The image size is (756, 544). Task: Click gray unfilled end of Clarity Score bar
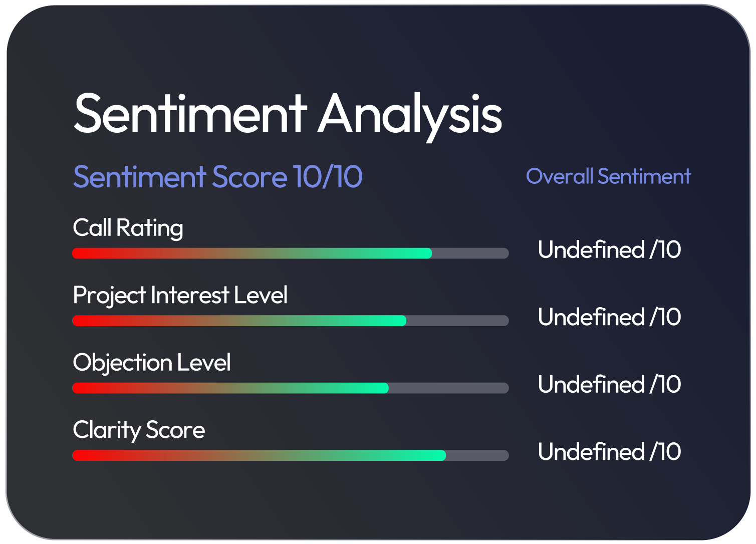(x=477, y=455)
